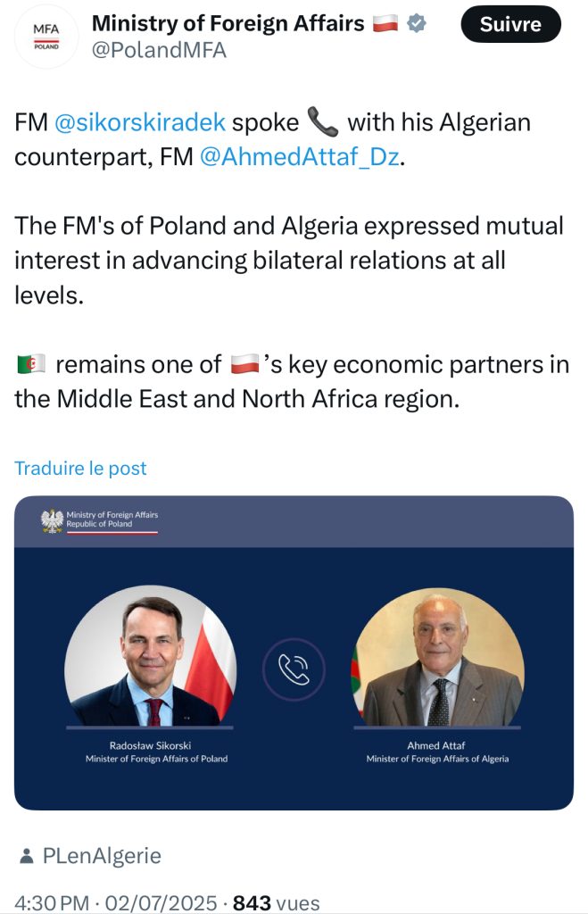The height and width of the screenshot is (914, 588).
Task: Click the @PolandMFA handle
Action: tap(159, 50)
